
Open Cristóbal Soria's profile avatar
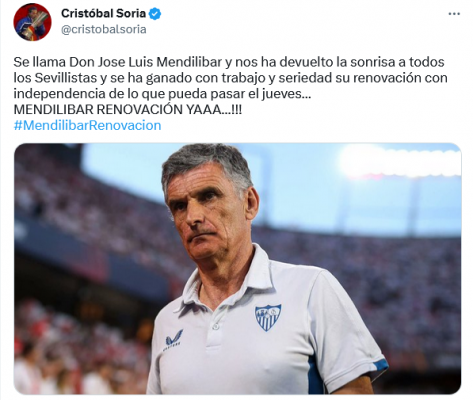(32, 22)
